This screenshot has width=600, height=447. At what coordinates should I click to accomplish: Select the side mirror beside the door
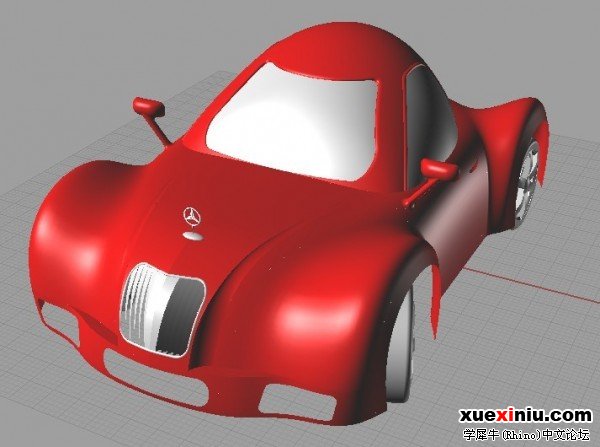[x=439, y=169]
